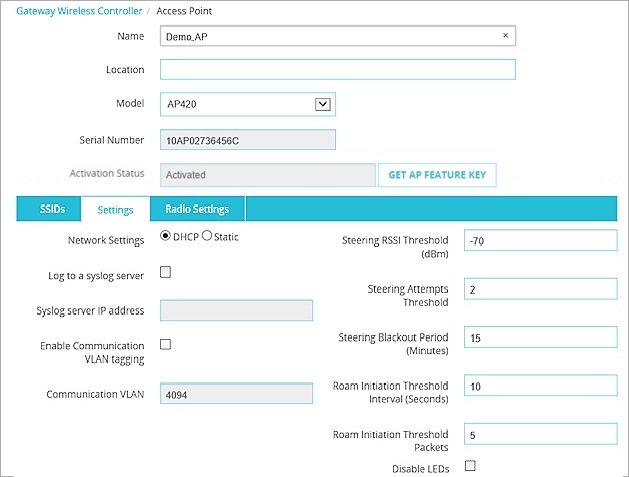
Task: Select the DHCP network setting
Action: tap(166, 237)
